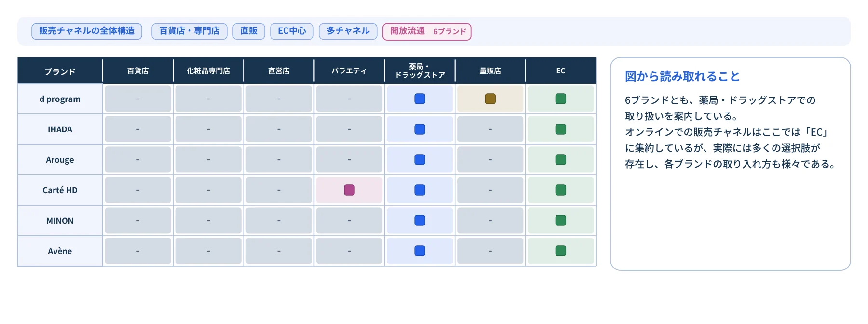Click the empty 百貨店 cell for d program
This screenshot has width=868, height=324.
[138, 99]
